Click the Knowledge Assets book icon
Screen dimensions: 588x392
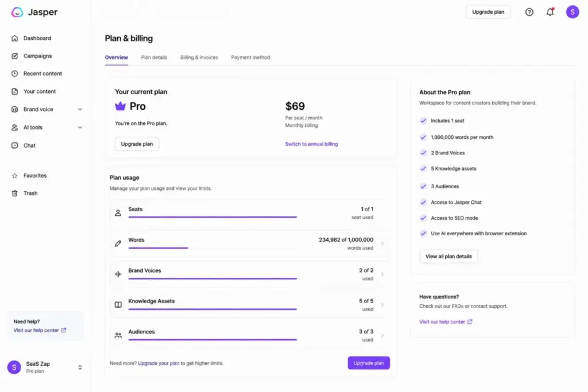point(118,305)
